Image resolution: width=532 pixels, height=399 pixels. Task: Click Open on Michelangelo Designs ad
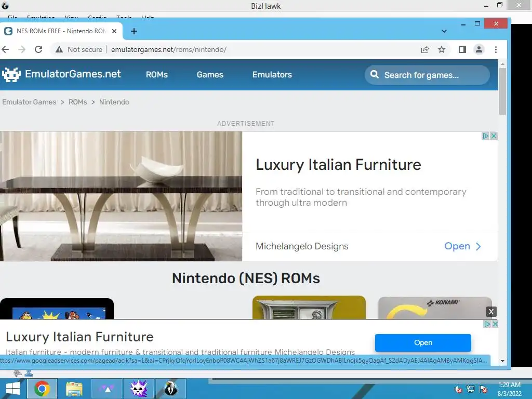pos(462,246)
